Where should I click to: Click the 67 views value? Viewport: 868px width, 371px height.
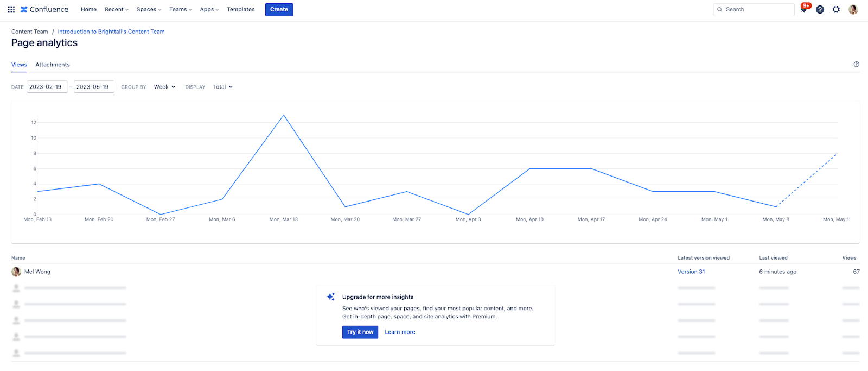tap(856, 272)
